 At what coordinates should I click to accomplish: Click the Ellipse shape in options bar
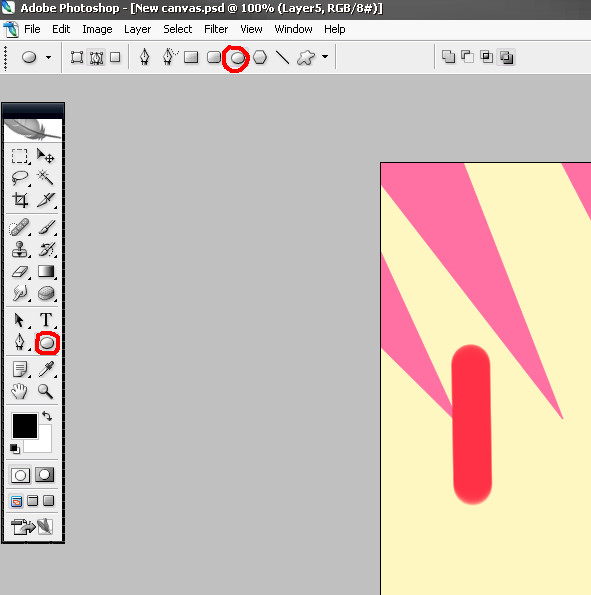(x=237, y=58)
